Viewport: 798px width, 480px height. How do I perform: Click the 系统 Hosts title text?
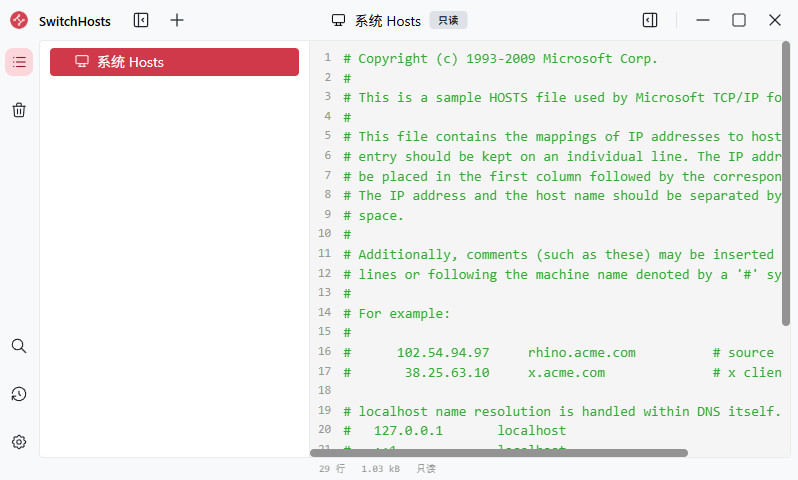(388, 21)
